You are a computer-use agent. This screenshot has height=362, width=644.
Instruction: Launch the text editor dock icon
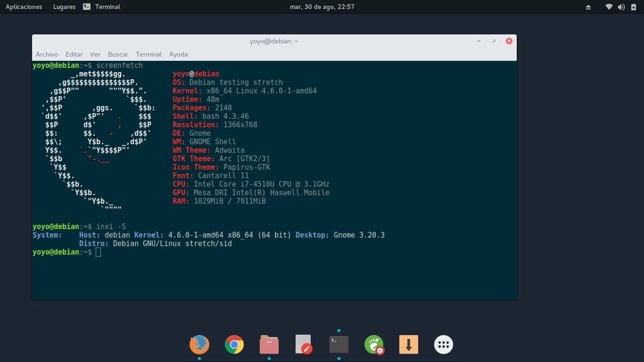304,345
